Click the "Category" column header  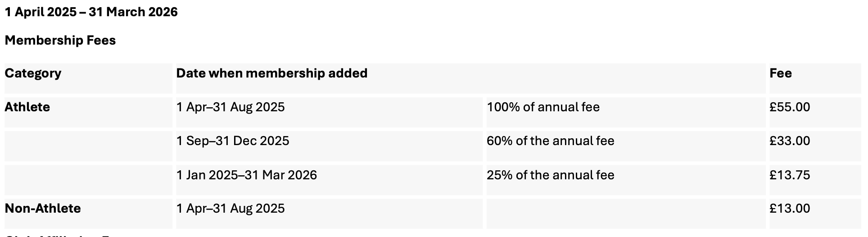(33, 73)
